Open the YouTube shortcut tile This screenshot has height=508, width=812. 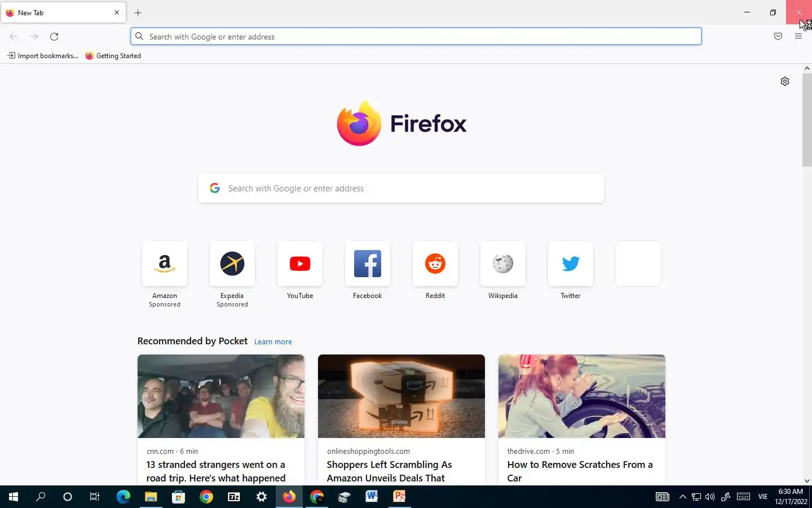(x=300, y=264)
